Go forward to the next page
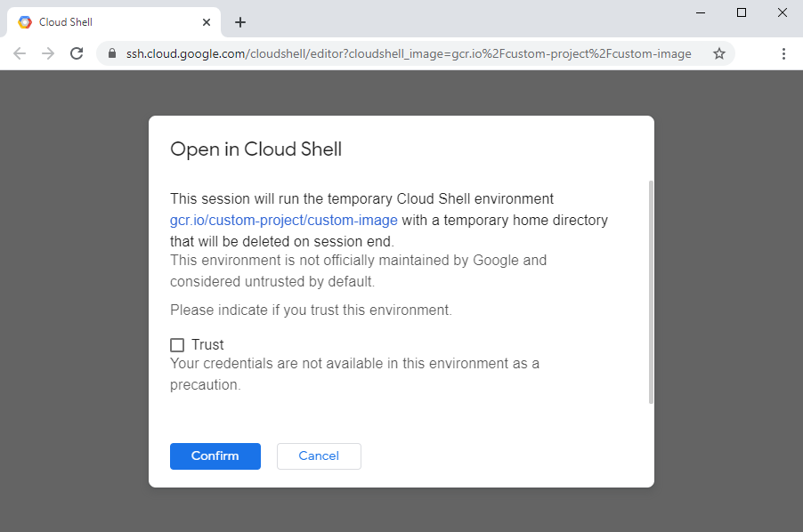The image size is (803, 532). pos(48,53)
